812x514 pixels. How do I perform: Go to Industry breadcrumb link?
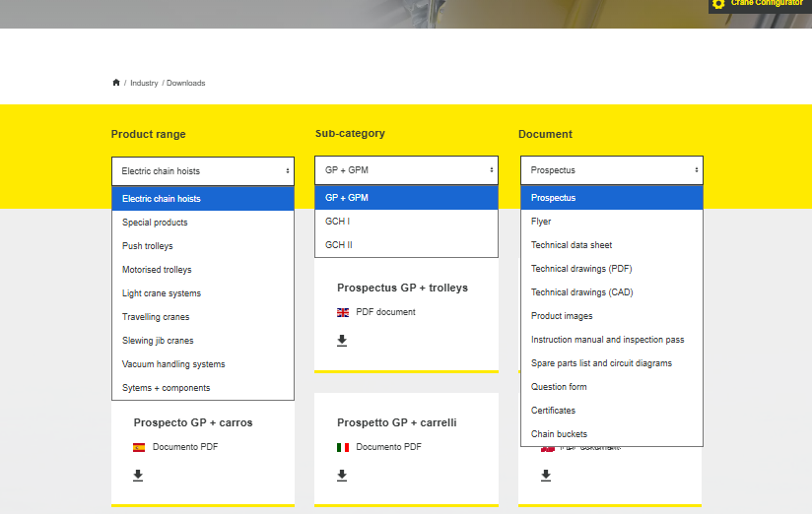coord(144,83)
